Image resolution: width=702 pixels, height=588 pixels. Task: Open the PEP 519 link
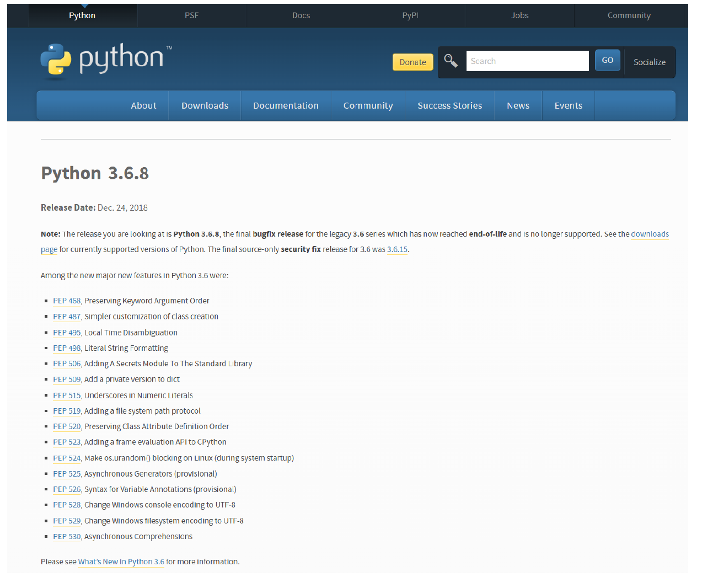point(67,411)
